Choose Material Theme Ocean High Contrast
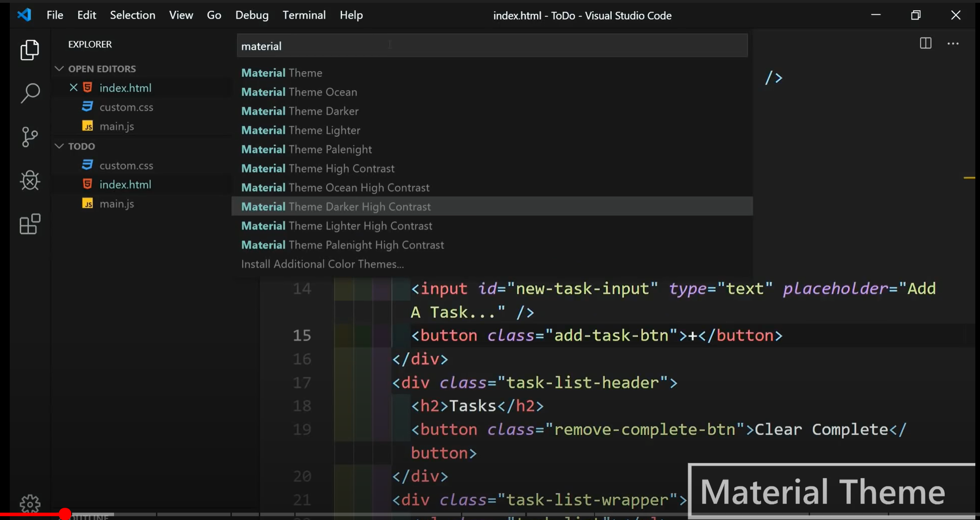Screen dimensions: 980x520 [335, 188]
